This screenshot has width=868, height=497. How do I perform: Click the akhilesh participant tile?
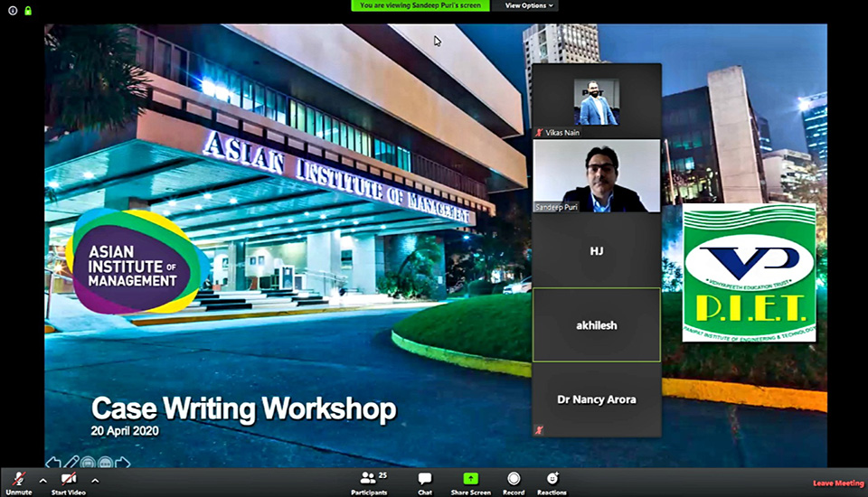(x=596, y=325)
